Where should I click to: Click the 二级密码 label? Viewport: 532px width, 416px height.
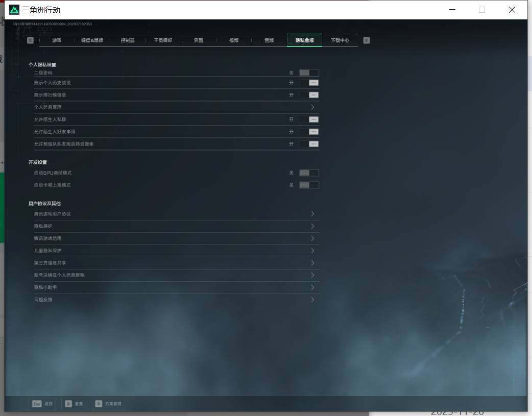coord(43,72)
